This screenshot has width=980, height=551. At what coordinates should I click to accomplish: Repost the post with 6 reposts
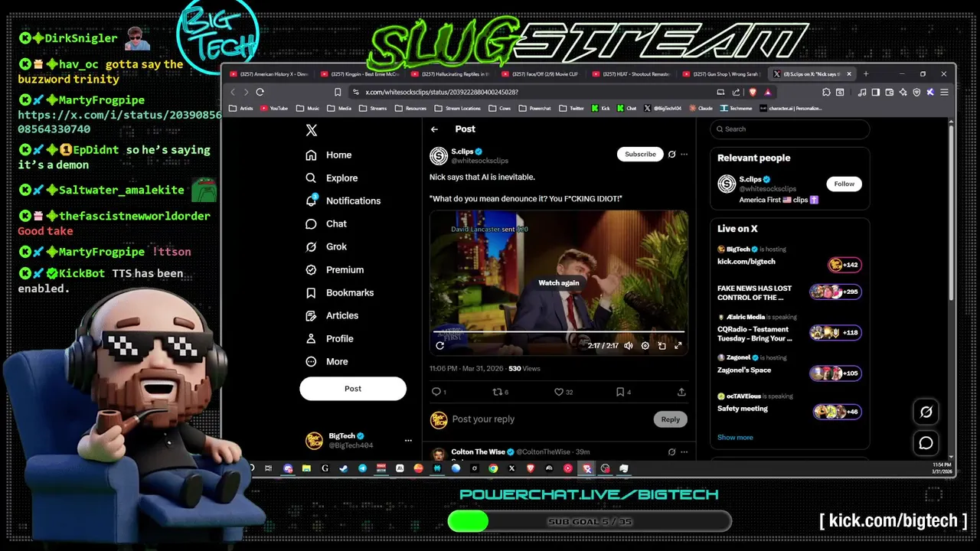click(500, 392)
